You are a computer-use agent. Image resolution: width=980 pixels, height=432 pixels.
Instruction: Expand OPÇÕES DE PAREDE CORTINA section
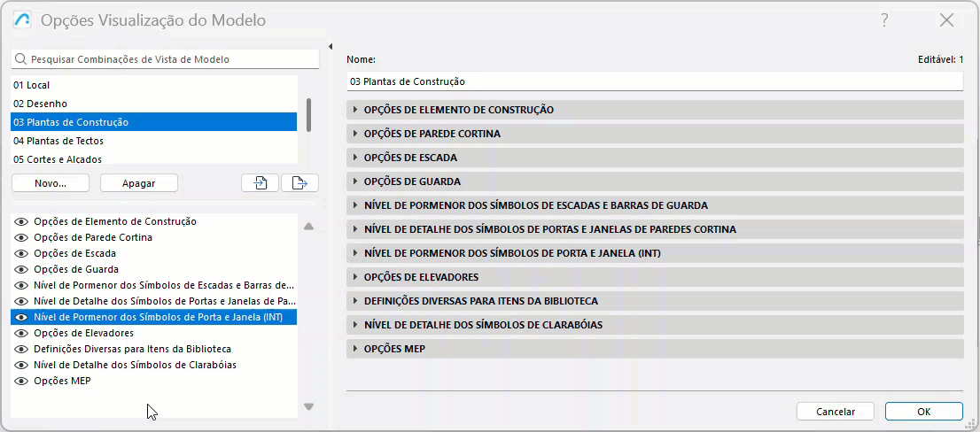point(655,134)
